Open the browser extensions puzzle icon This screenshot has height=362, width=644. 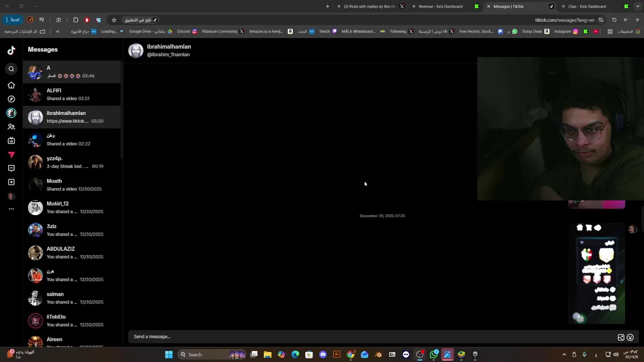[x=75, y=20]
